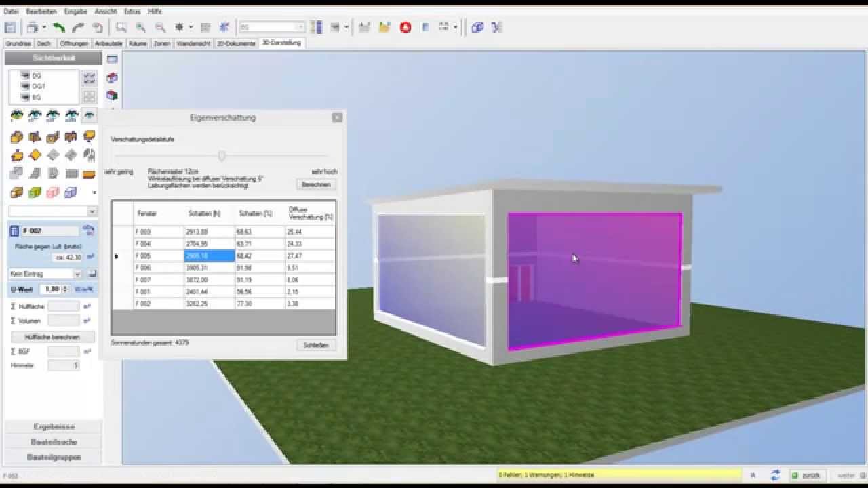Click the green cube icon
The image size is (868, 488).
tap(35, 193)
